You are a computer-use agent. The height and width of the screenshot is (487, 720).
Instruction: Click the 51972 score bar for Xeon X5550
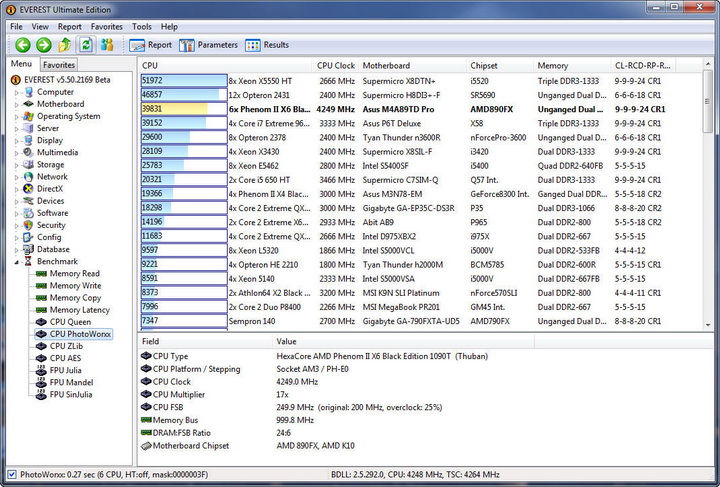point(184,81)
